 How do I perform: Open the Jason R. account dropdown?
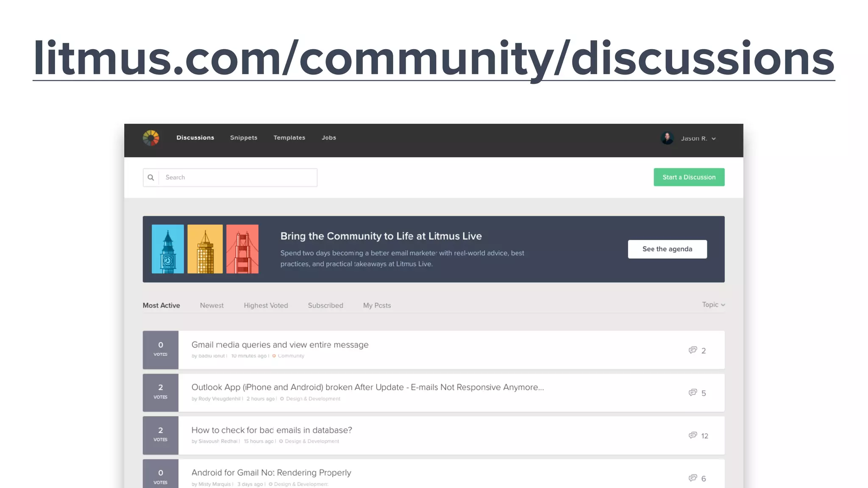698,139
